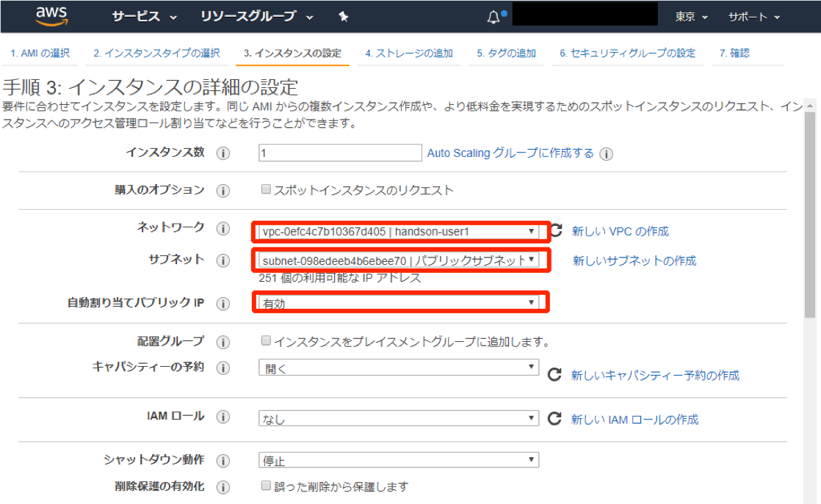Check インスタンスをプレイスメントグループに追加 option
The height and width of the screenshot is (504, 821).
[x=266, y=341]
